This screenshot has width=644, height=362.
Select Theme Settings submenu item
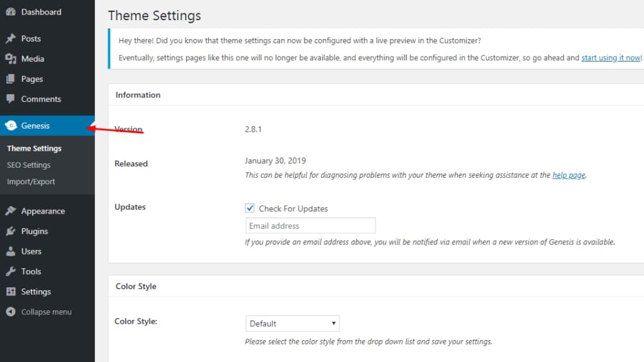click(x=34, y=149)
